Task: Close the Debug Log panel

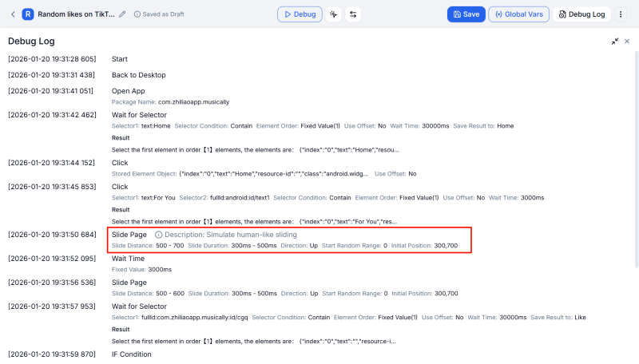Action: (x=627, y=42)
